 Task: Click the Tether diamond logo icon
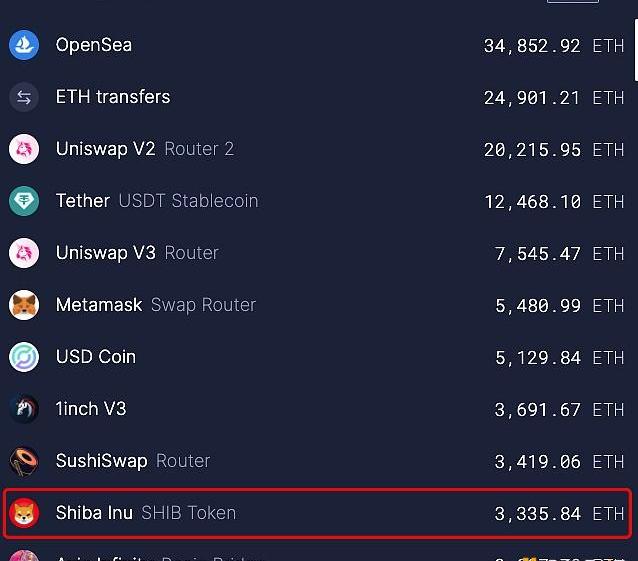coord(24,201)
